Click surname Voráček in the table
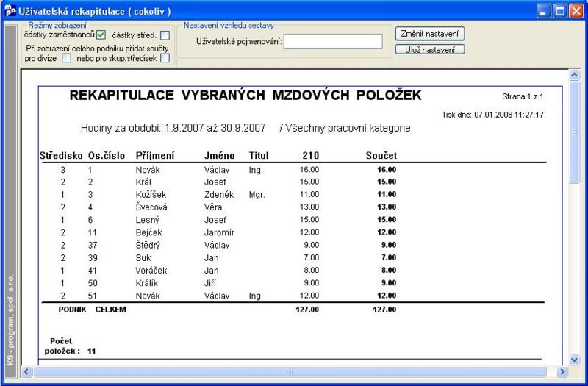This screenshot has width=588, height=386. pyautogui.click(x=151, y=271)
